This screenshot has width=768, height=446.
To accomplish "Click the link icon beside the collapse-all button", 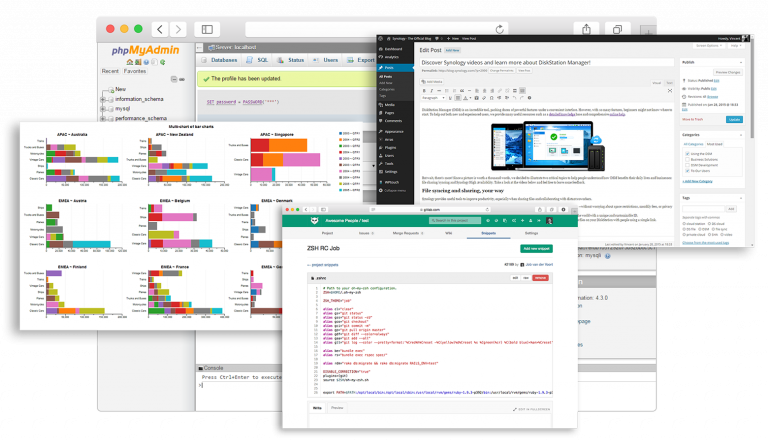I will pyautogui.click(x=182, y=79).
